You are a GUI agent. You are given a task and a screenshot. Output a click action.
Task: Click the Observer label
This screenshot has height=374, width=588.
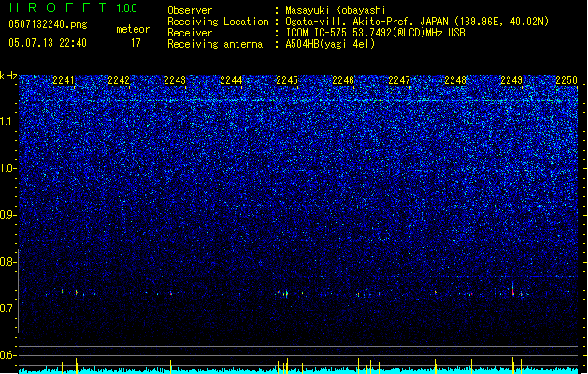click(190, 10)
